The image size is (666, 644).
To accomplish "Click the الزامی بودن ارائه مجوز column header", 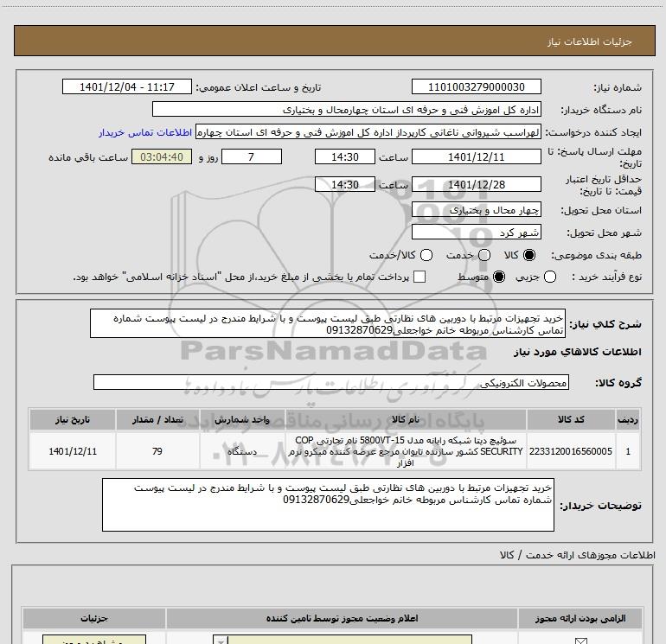I will coord(580,618).
